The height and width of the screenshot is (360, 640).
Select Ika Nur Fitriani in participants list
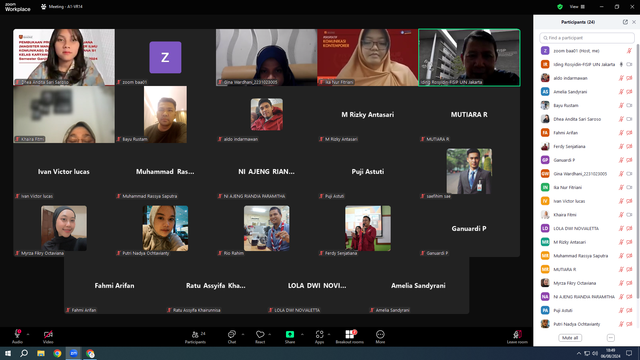click(586, 187)
